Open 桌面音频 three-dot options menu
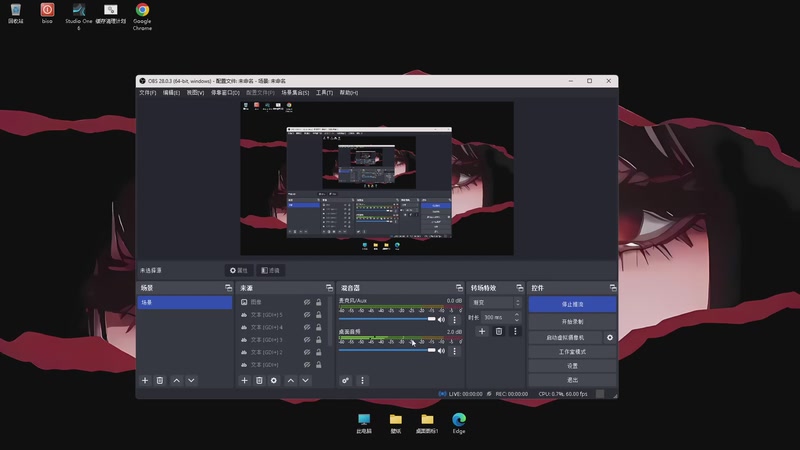800x450 pixels. 455,351
